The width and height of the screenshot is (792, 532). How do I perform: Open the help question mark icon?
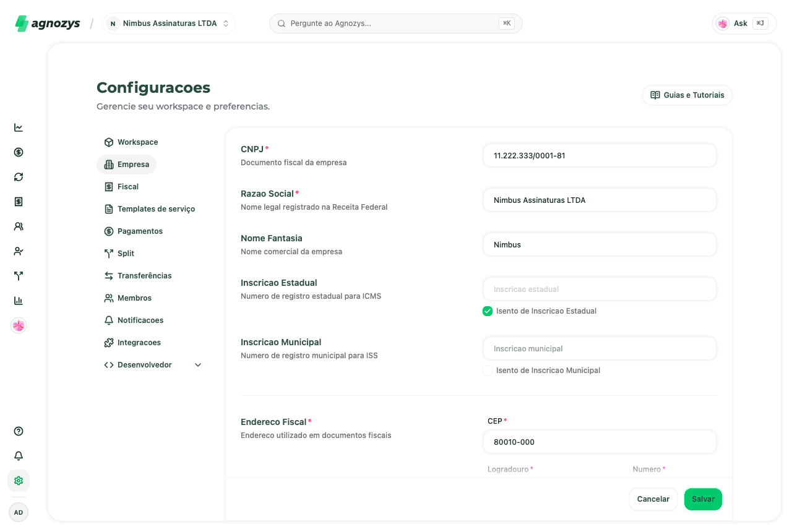coord(19,431)
